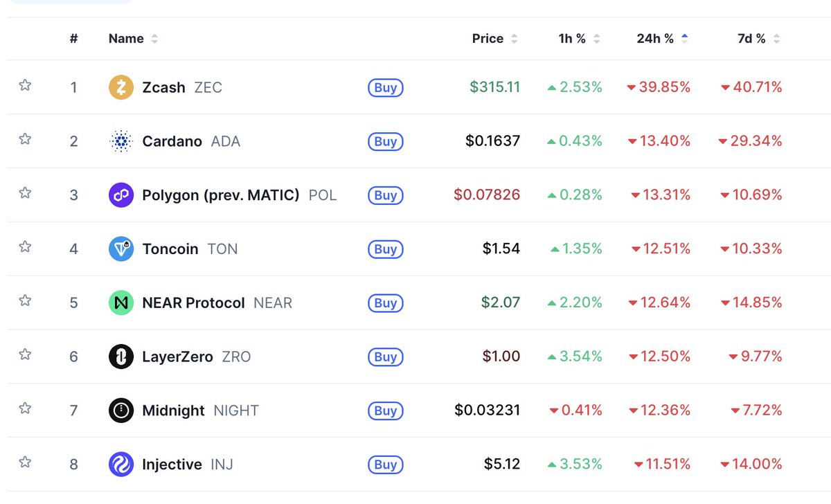The image size is (831, 504).
Task: Toggle the star next to Injective
Action: (25, 462)
